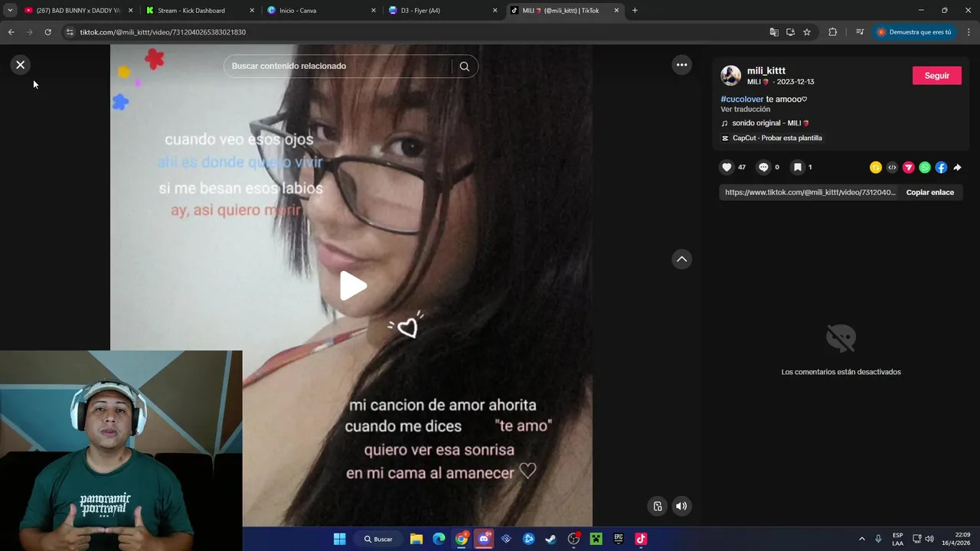This screenshot has height=551, width=980.
Task: Close the TikTok video viewer
Action: (x=21, y=65)
